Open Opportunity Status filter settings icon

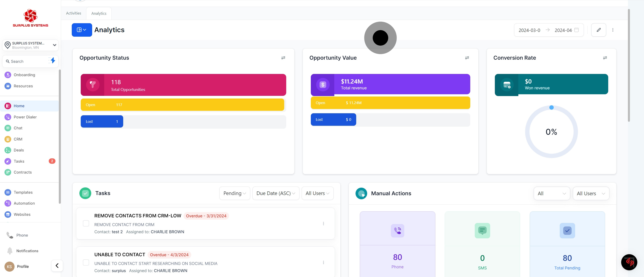click(x=283, y=58)
